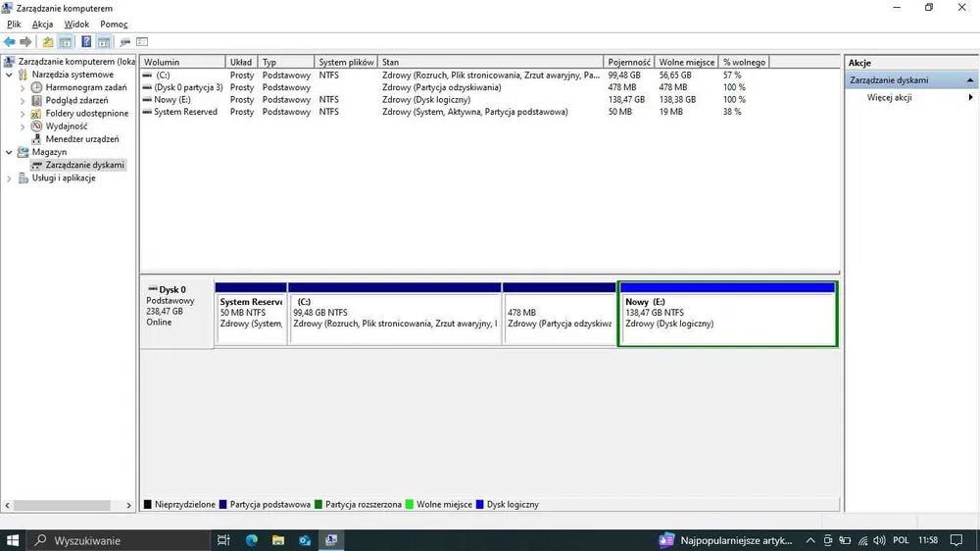The height and width of the screenshot is (551, 980).
Task: Open the notification center icon
Action: click(x=956, y=540)
